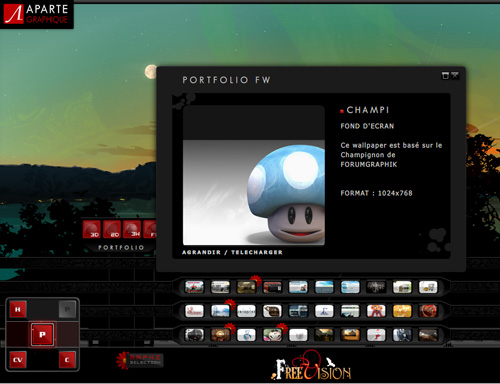This screenshot has width=500, height=384.
Task: Open top-row thumbnail with portrait photo
Action: point(298,287)
